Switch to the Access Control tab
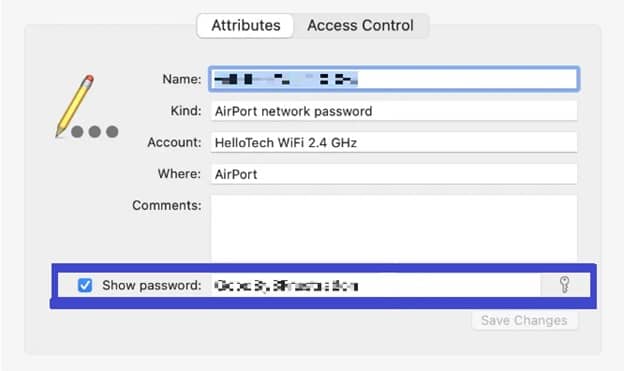This screenshot has height=371, width=624. pos(361,25)
